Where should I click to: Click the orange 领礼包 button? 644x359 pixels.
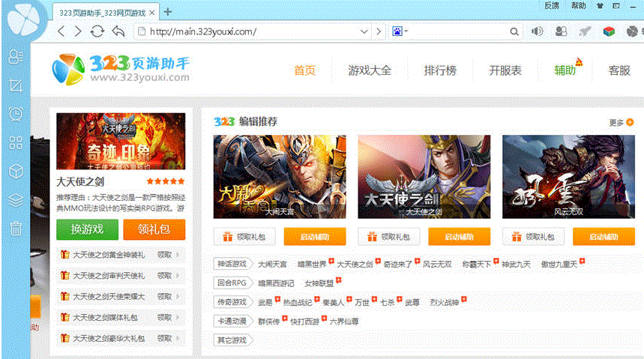click(x=154, y=229)
